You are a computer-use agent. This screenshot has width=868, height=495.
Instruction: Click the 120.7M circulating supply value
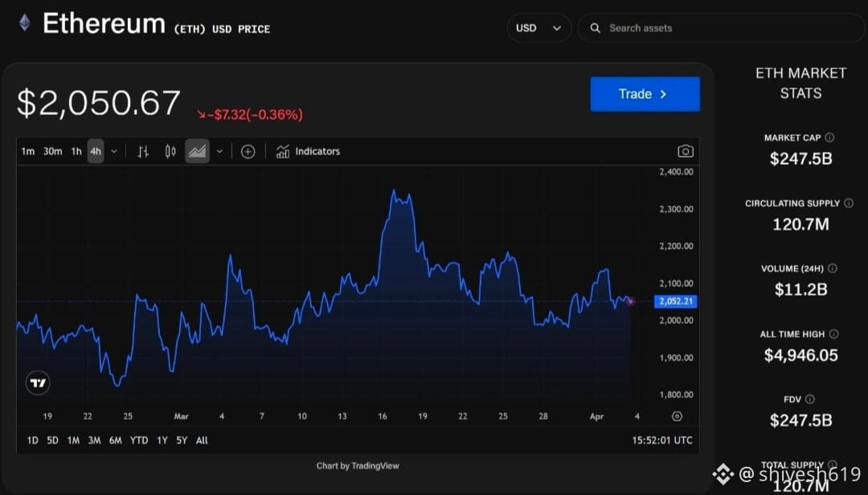point(801,224)
